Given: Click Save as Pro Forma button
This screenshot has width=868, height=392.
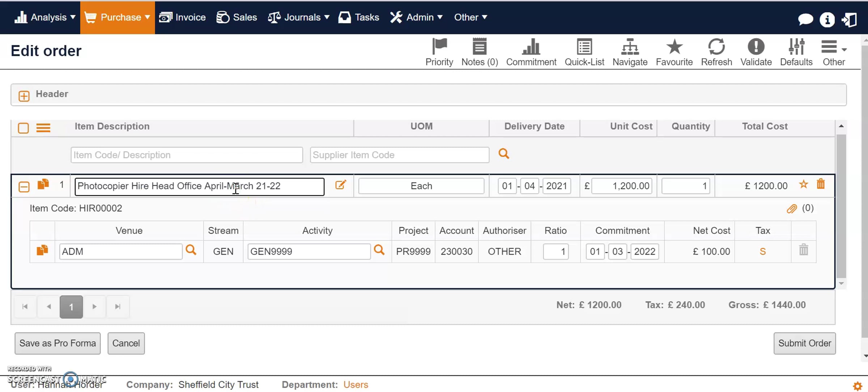Looking at the screenshot, I should (x=58, y=343).
